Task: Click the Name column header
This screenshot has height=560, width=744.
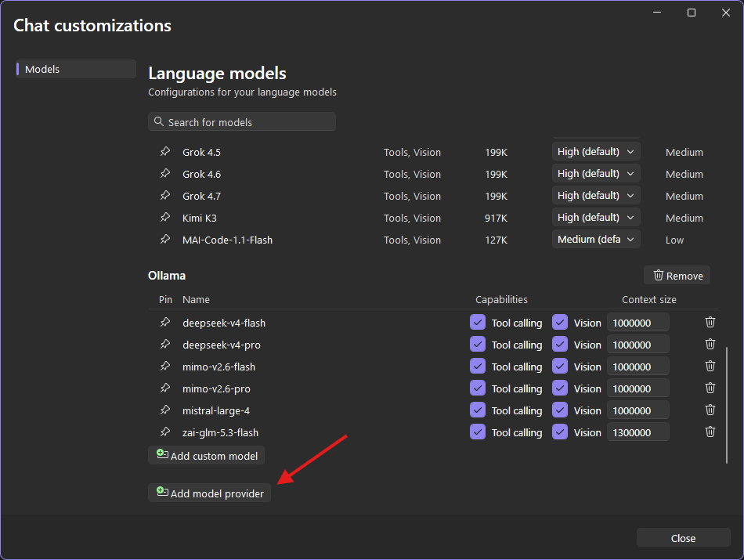Action: tap(196, 299)
